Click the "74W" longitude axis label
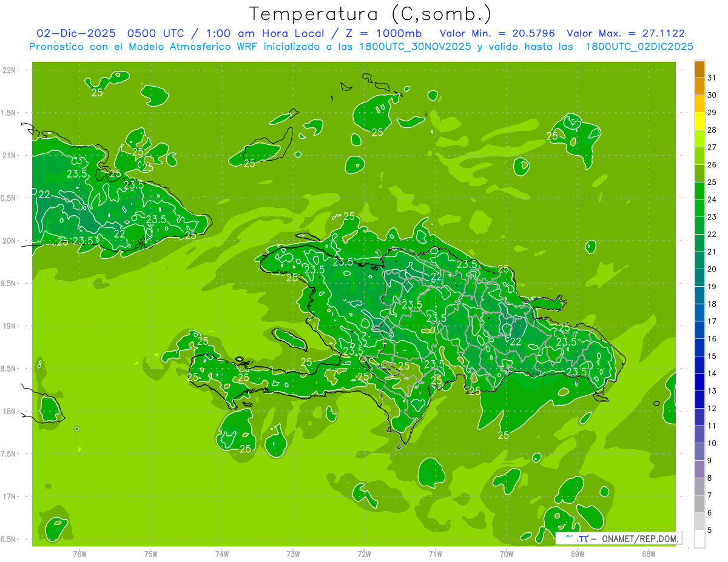 (222, 554)
